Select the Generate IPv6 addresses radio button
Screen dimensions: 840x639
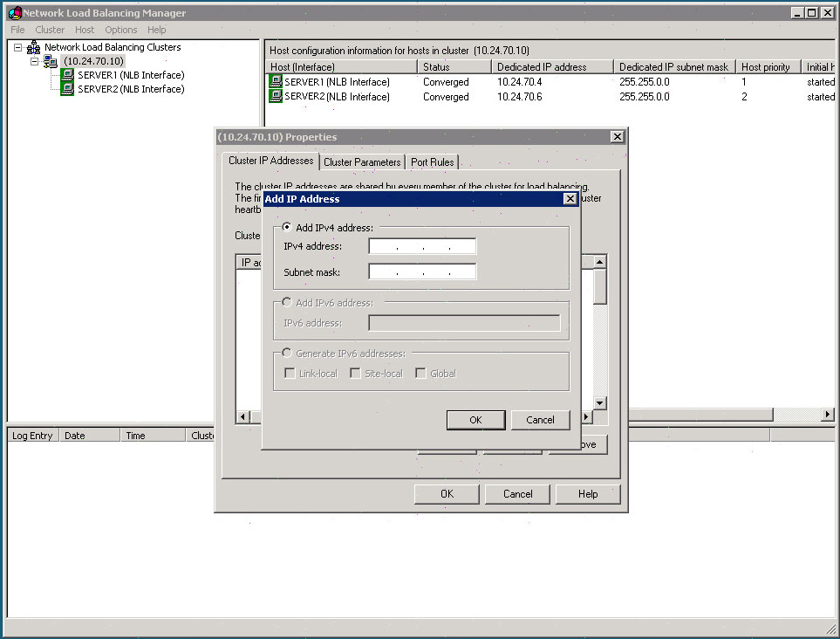[287, 354]
